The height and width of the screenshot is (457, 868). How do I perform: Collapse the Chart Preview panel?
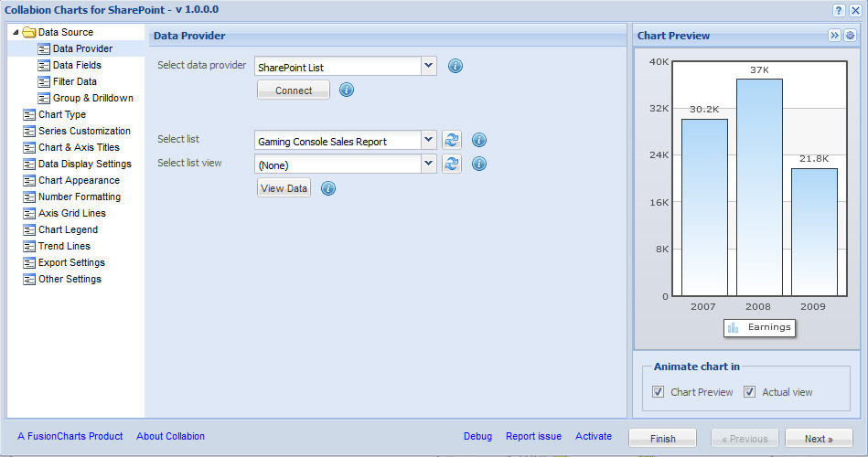click(834, 35)
